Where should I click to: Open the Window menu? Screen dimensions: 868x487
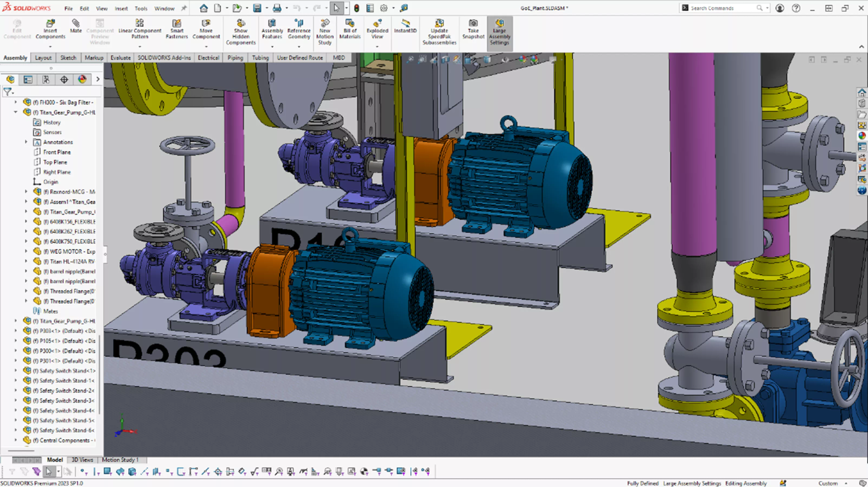[164, 8]
